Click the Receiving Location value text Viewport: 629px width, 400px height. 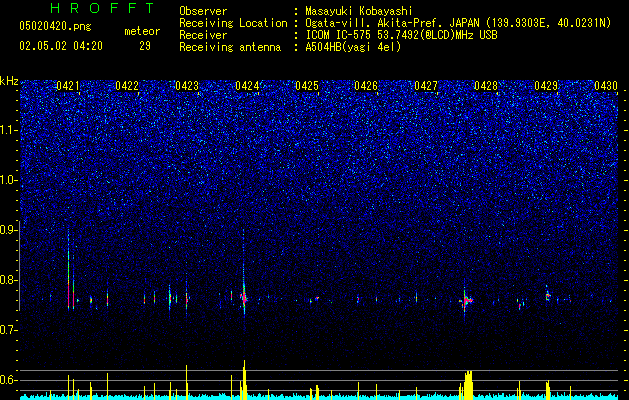458,23
